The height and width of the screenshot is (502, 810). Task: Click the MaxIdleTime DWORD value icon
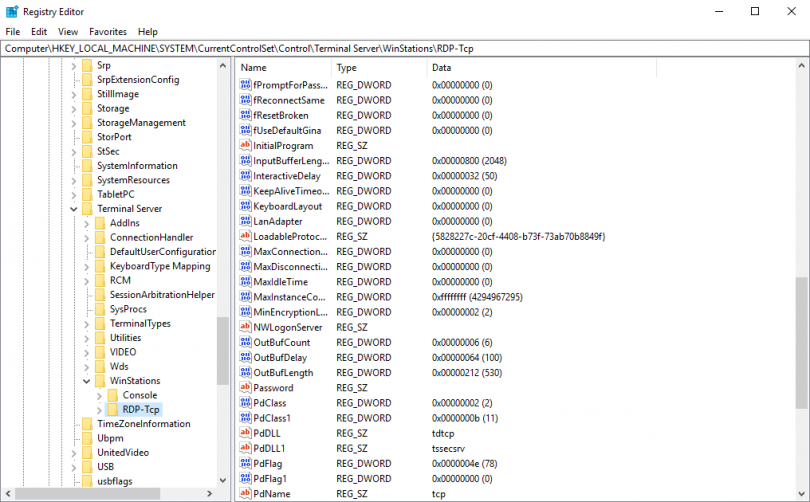(x=245, y=281)
